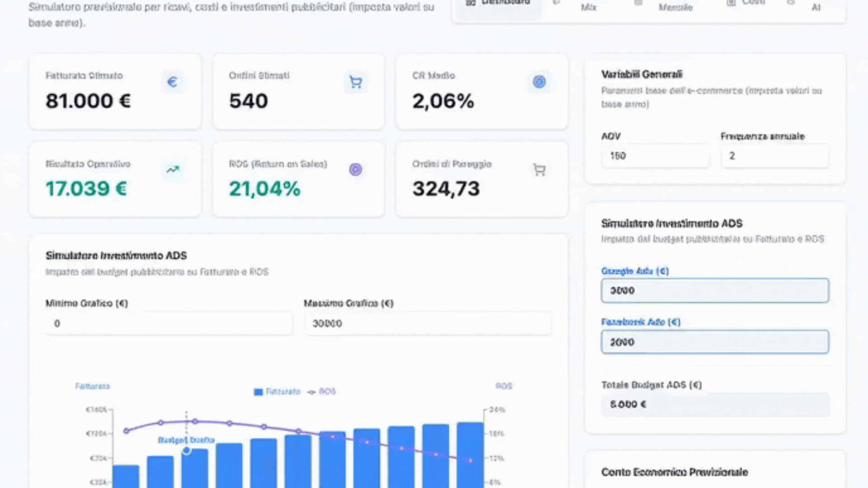868x488 pixels.
Task: Click the Frequenza annuale input field
Action: pos(774,156)
